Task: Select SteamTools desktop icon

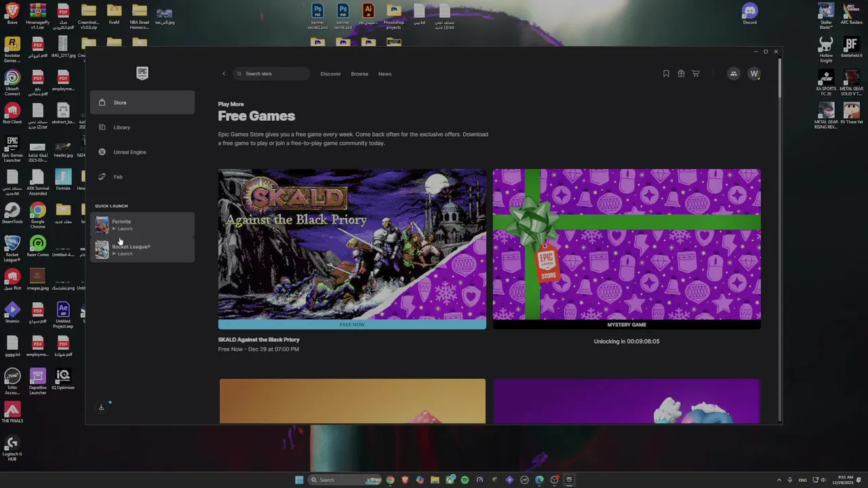Action: [12, 213]
